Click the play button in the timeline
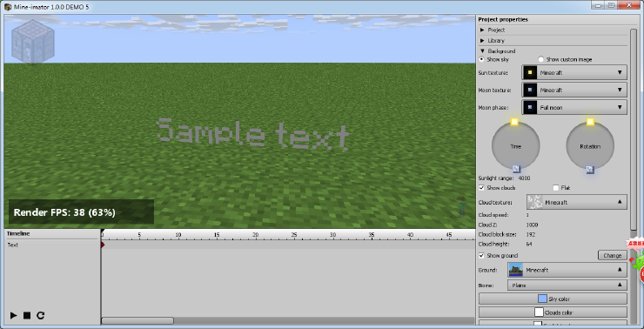Screen dimensions: 644x329 (14, 315)
